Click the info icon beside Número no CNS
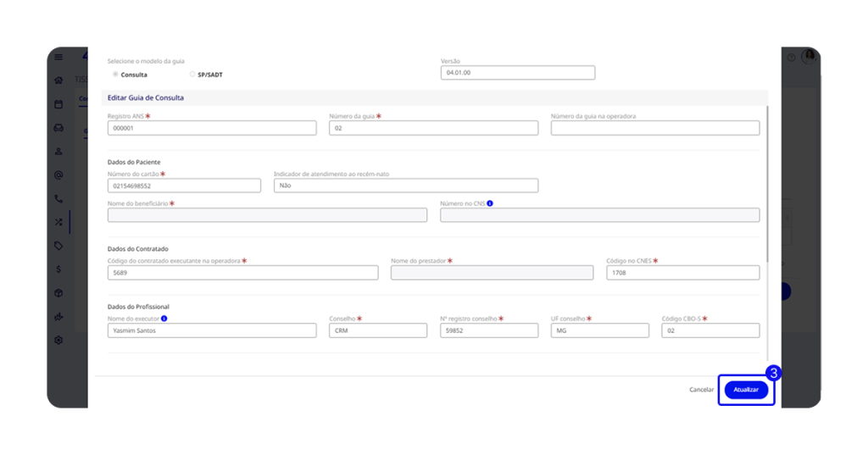This screenshot has height=455, width=868. point(491,203)
